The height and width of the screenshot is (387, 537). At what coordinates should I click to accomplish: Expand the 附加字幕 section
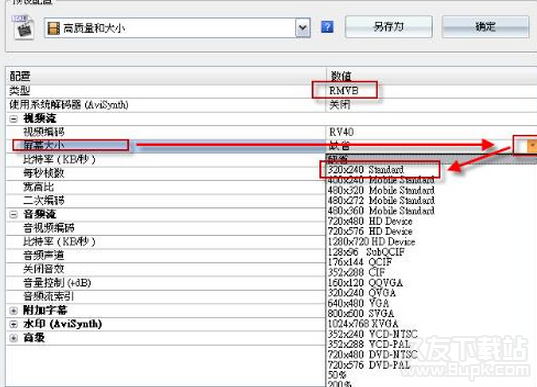click(13, 311)
